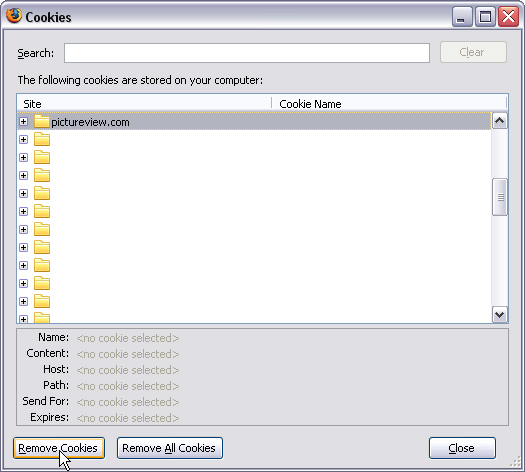
Task: Click the cookie list scrollbar thumb
Action: coord(500,197)
